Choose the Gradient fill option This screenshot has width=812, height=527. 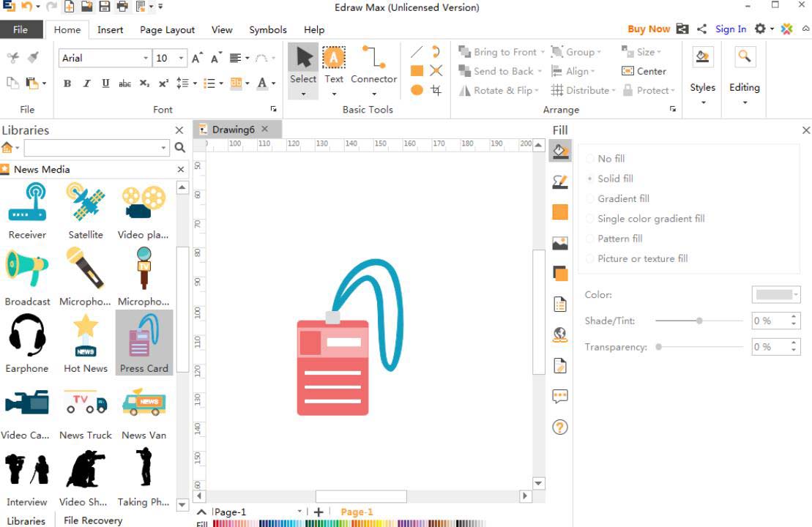(617, 199)
